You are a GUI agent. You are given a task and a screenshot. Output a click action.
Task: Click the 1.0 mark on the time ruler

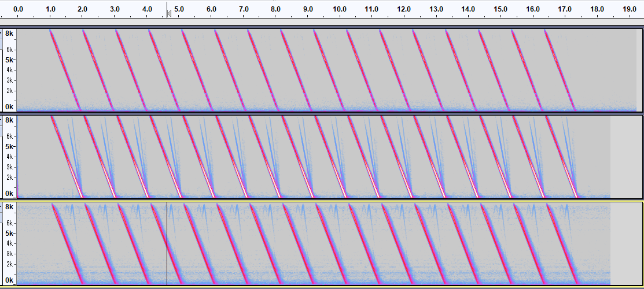[50, 9]
